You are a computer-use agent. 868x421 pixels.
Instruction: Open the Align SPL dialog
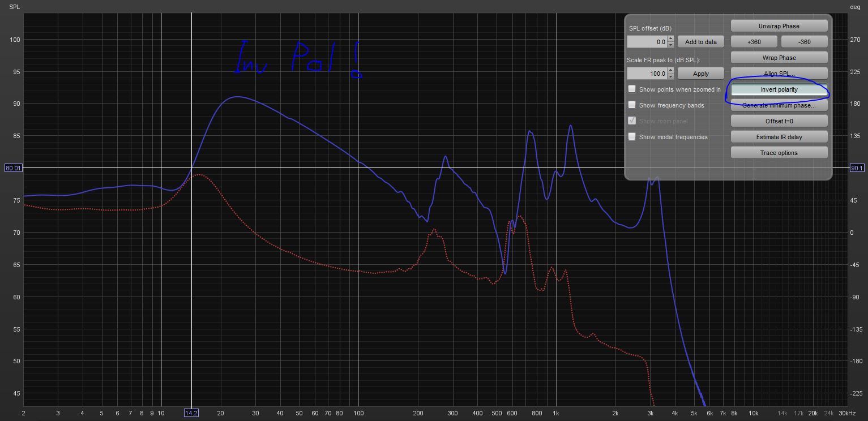tap(779, 74)
